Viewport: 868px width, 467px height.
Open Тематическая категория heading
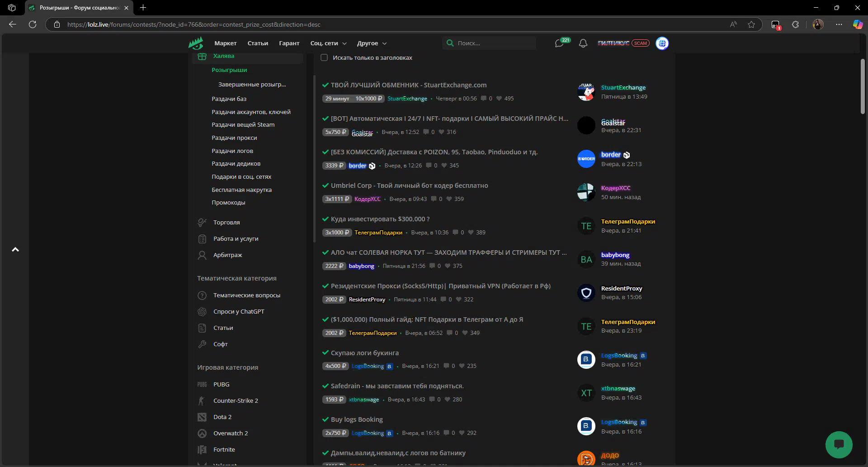click(x=237, y=278)
